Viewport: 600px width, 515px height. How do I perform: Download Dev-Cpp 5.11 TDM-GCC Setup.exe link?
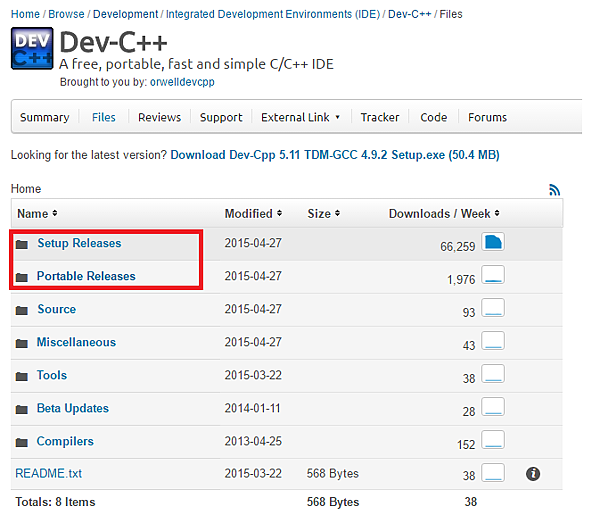[334, 155]
